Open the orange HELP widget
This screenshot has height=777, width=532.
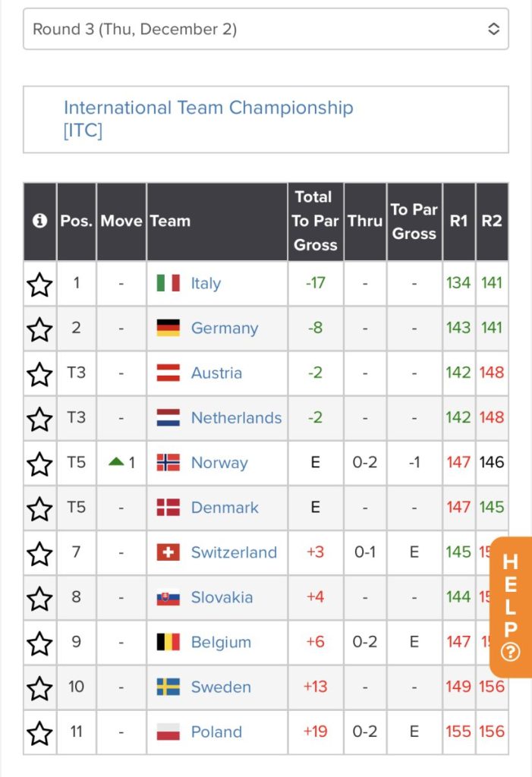pos(511,606)
